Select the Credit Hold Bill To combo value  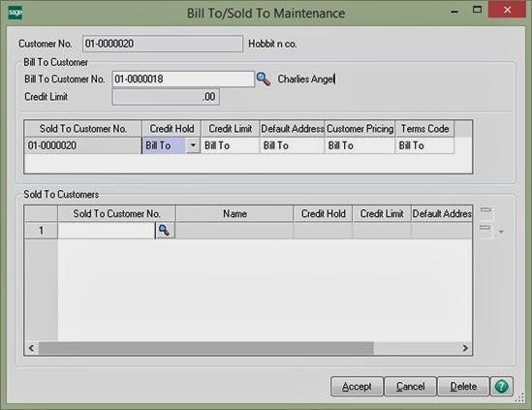pyautogui.click(x=164, y=145)
